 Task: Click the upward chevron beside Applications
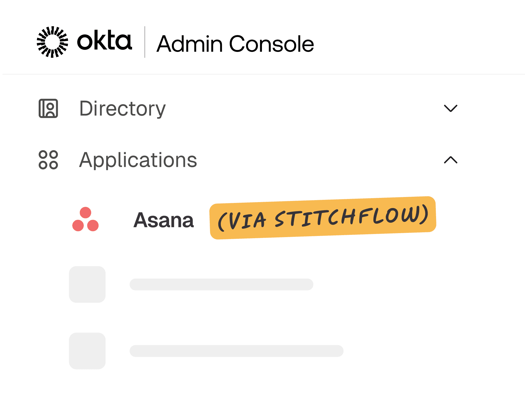point(451,160)
